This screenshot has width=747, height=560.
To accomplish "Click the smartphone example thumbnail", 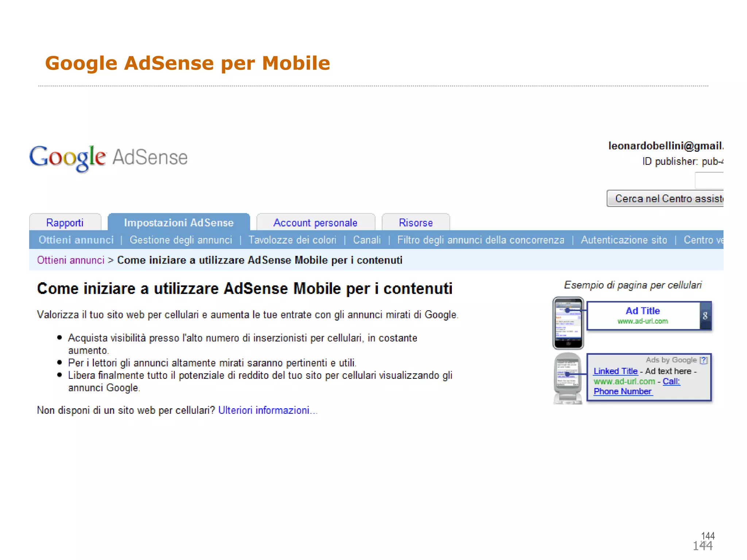I will point(568,323).
